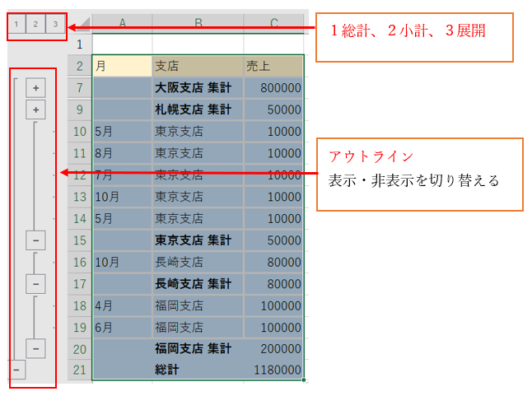Expand the 札幌支店 集計 group with plus button
Image resolution: width=532 pixels, height=396 pixels.
point(36,109)
